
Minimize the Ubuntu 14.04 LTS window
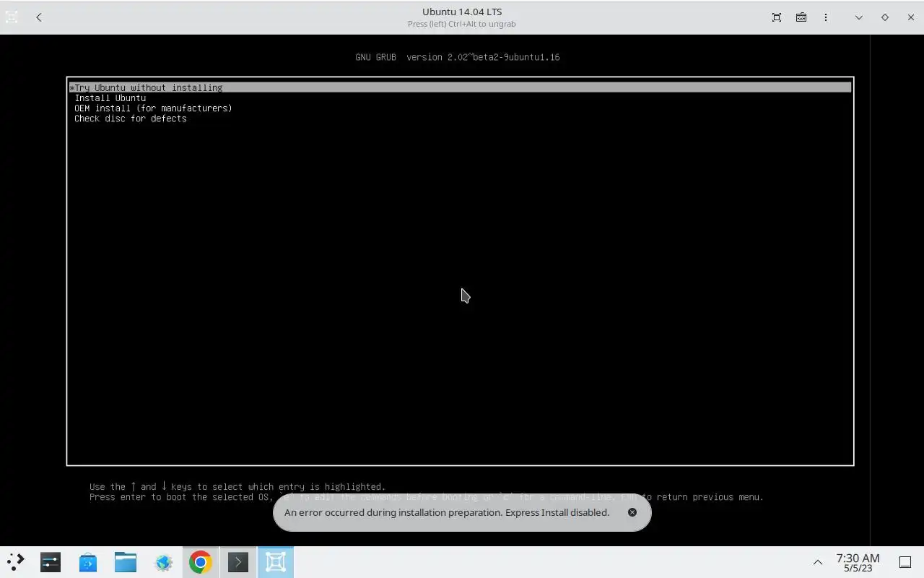point(859,17)
